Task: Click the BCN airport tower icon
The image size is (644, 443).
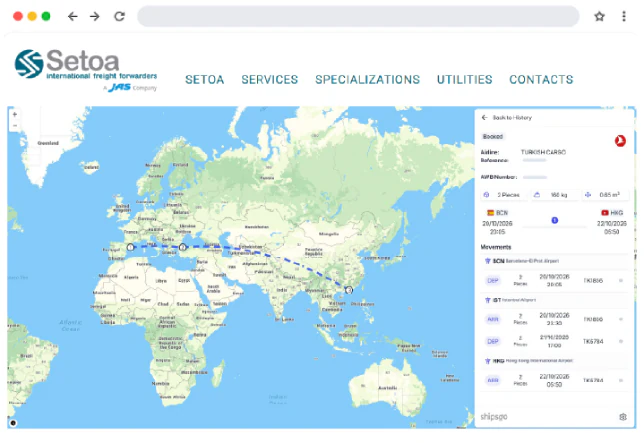Action: click(488, 261)
